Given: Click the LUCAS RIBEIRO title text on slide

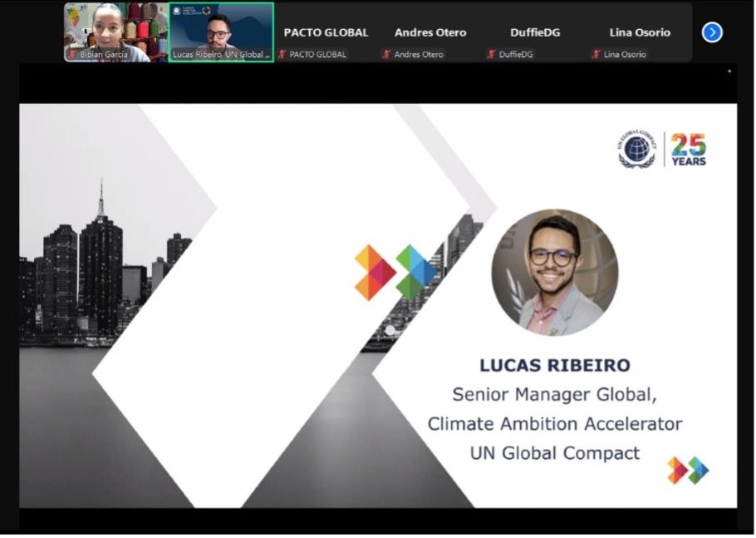Looking at the screenshot, I should 557,364.
